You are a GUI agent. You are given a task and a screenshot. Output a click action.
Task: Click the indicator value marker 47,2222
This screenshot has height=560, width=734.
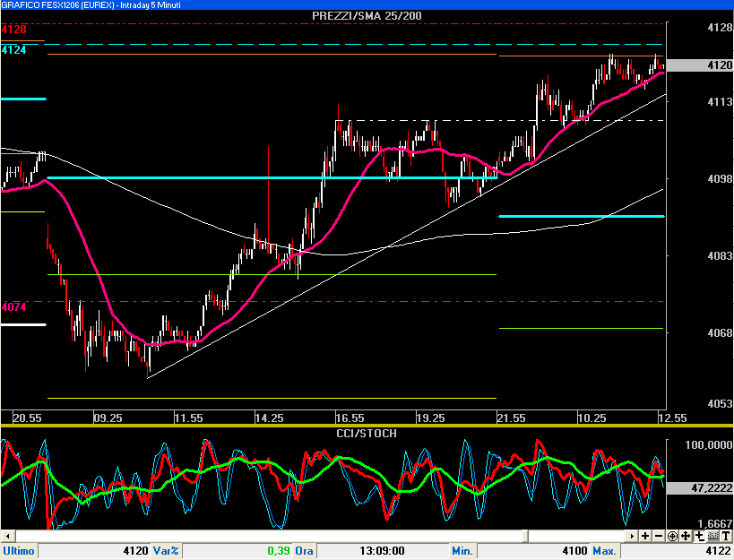(x=700, y=488)
